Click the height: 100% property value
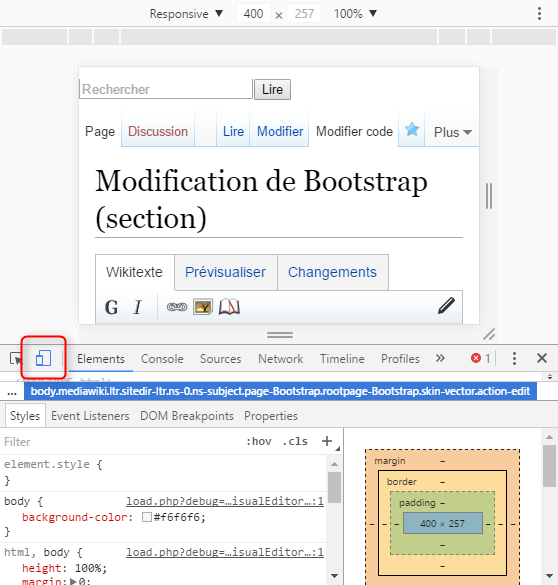The width and height of the screenshot is (558, 585). pos(88,568)
